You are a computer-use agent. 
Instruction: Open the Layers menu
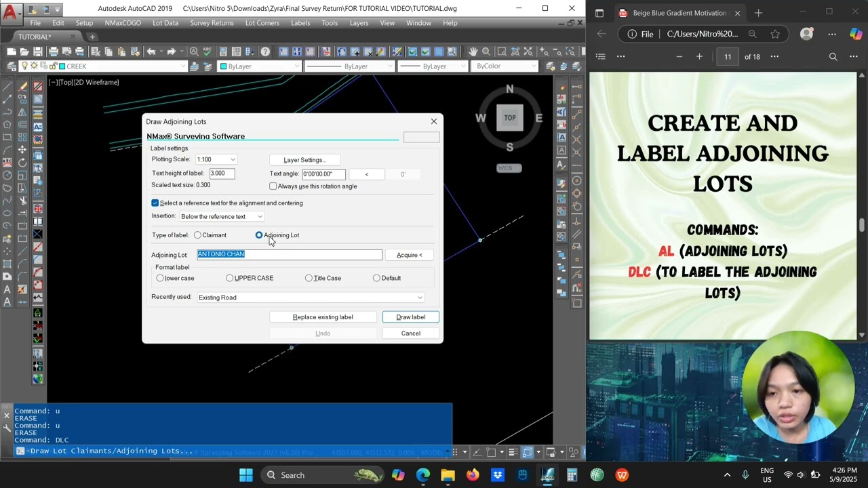point(359,23)
